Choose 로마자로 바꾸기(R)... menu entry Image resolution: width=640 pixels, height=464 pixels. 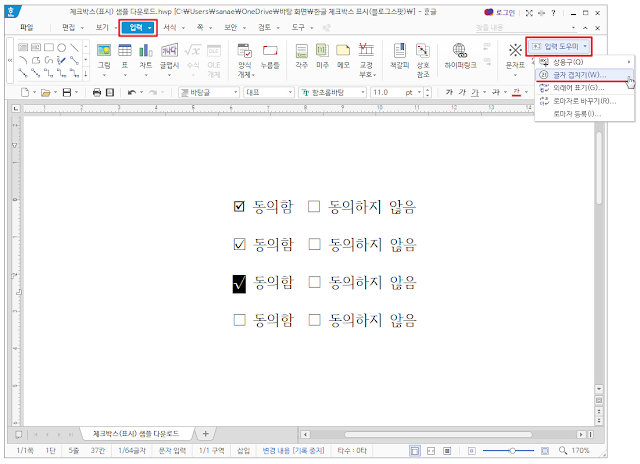[584, 101]
